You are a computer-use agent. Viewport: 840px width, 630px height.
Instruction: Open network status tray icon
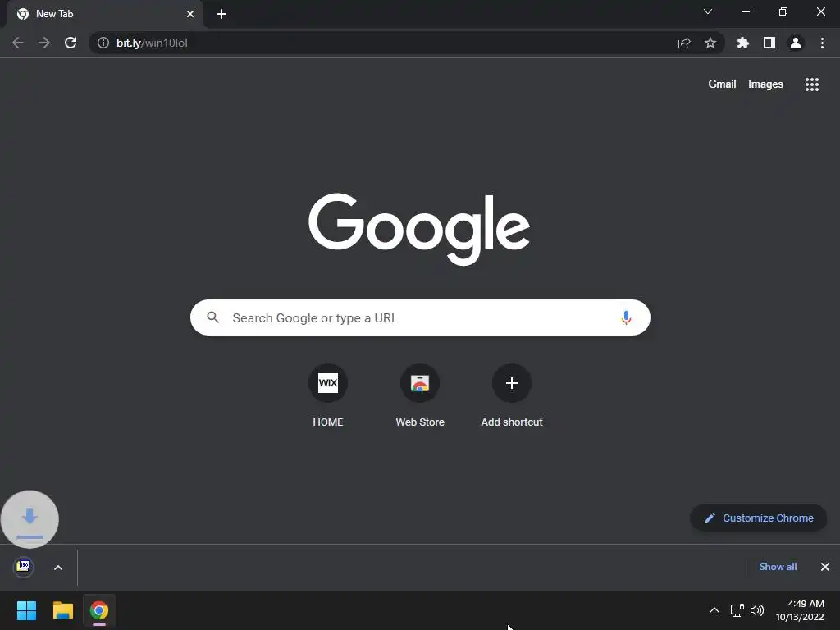(737, 610)
